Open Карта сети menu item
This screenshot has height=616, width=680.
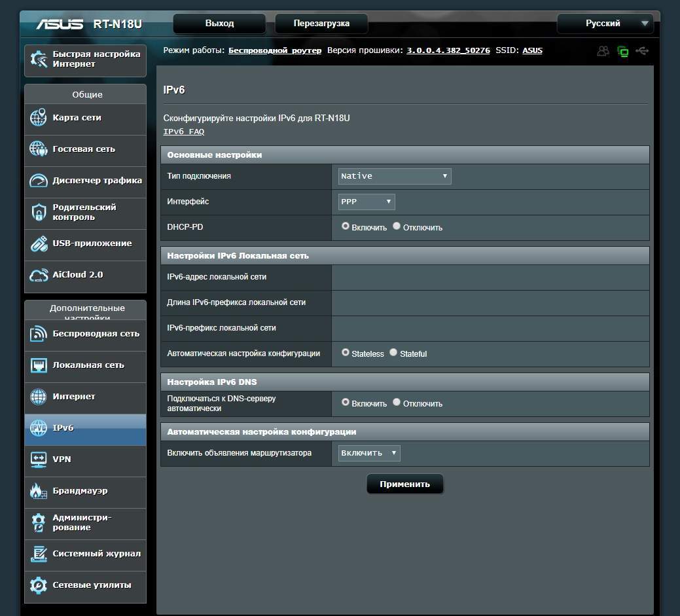86,118
